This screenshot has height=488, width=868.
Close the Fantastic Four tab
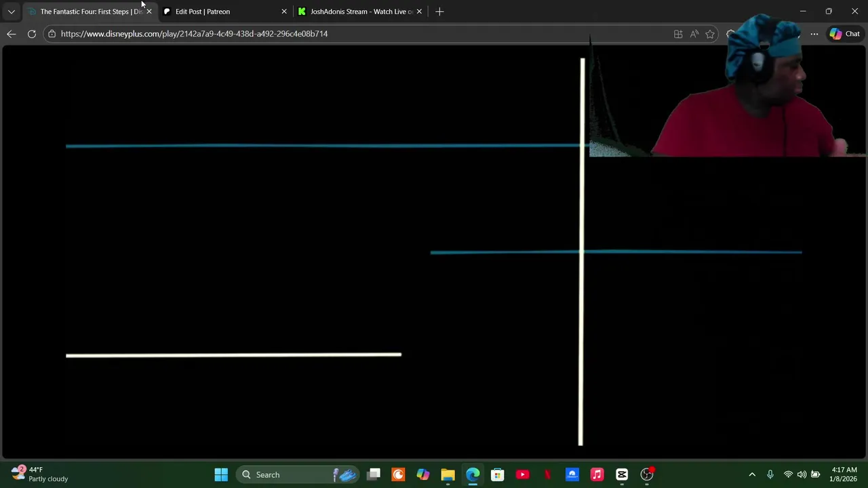(149, 12)
